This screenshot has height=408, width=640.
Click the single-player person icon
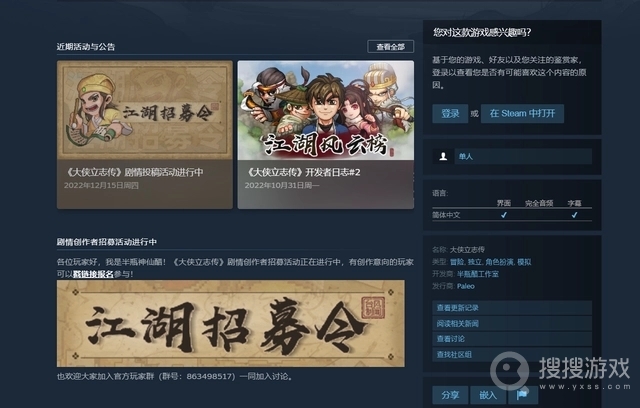(x=443, y=156)
